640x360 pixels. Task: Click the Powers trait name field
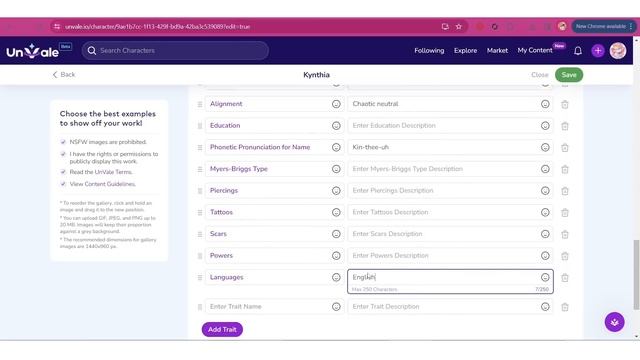point(274,256)
